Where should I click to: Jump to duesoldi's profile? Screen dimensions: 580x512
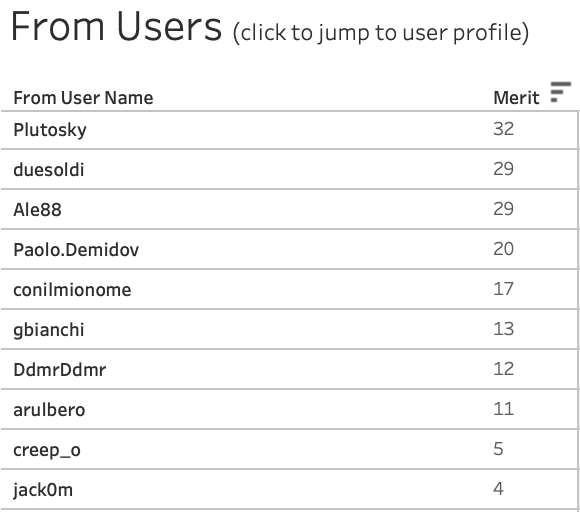[x=49, y=170]
